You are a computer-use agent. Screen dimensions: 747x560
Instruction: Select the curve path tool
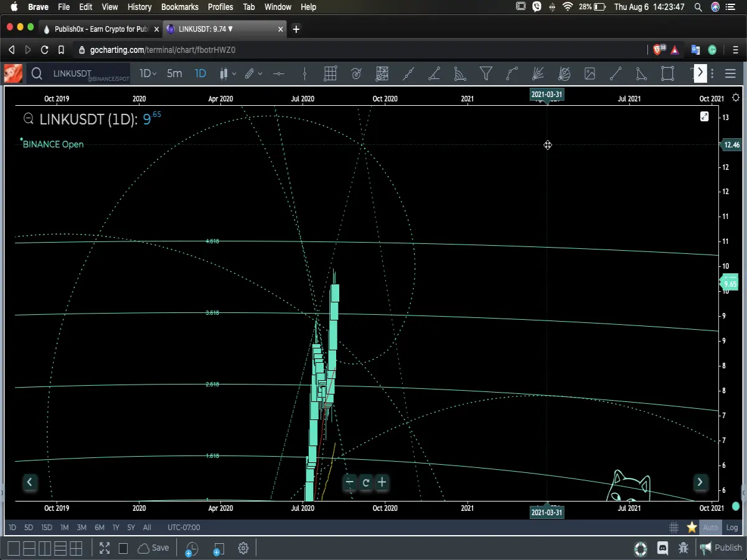(x=512, y=73)
